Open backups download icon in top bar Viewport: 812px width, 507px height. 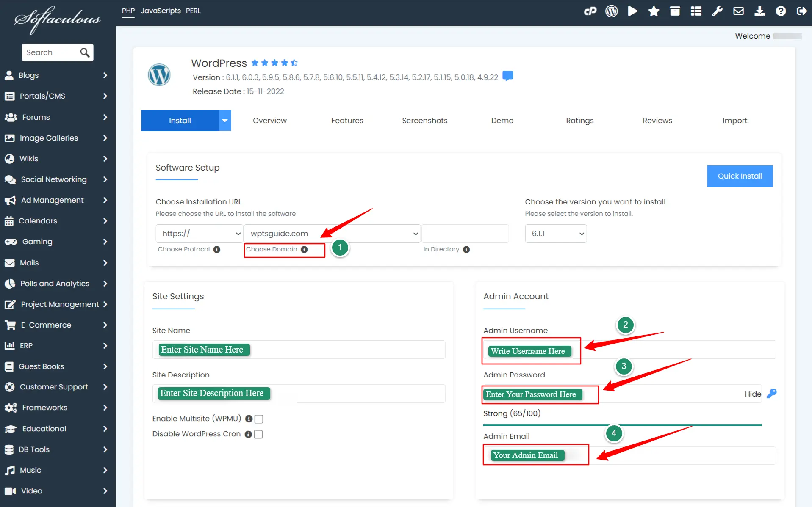[x=759, y=11]
